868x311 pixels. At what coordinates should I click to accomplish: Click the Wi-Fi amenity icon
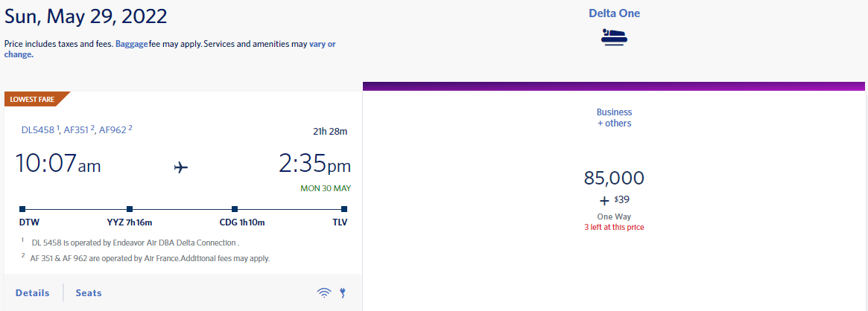tap(324, 292)
